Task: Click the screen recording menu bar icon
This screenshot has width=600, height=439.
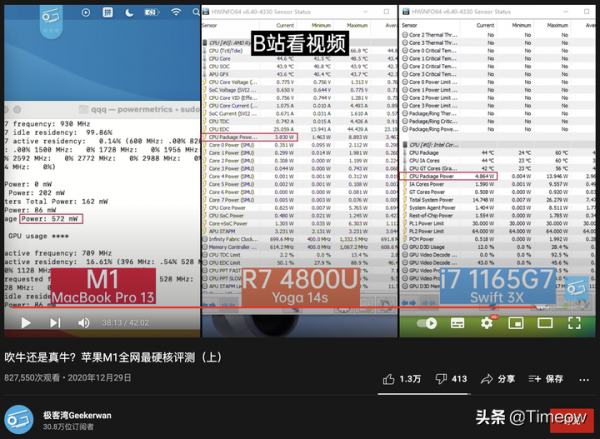Action: point(86,13)
